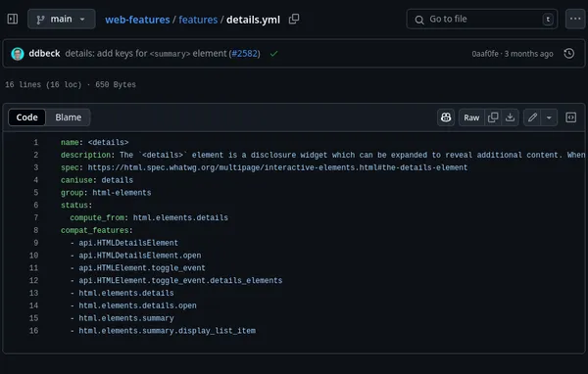
Task: Copy the file path with the copy icon
Action: (x=294, y=19)
